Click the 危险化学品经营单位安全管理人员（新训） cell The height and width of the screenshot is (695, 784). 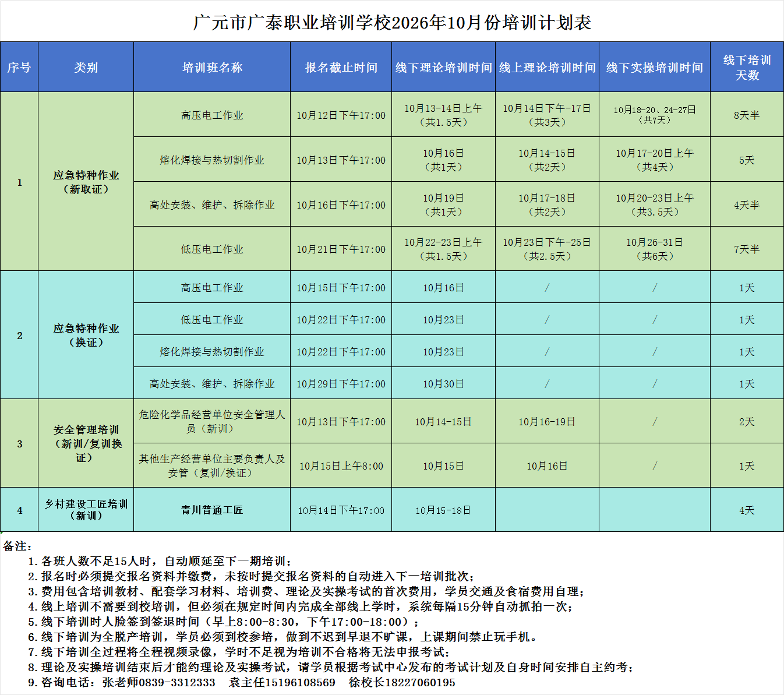tap(212, 421)
